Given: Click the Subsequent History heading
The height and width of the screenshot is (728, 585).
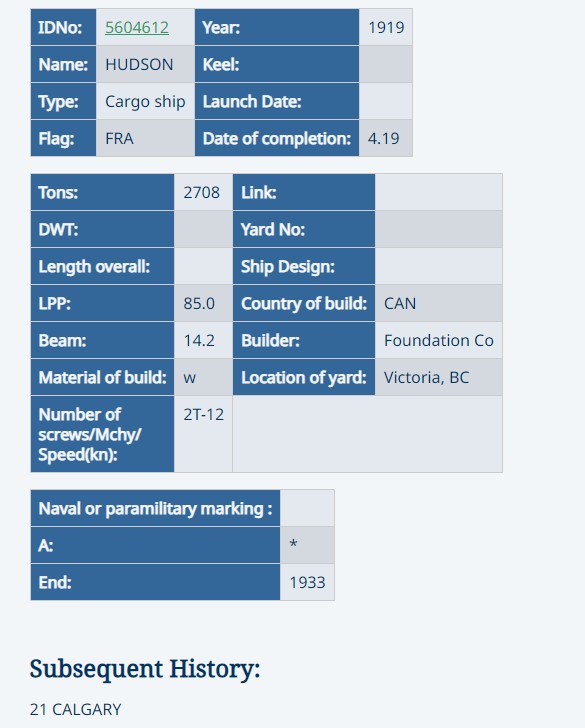Looking at the screenshot, I should click(x=145, y=669).
